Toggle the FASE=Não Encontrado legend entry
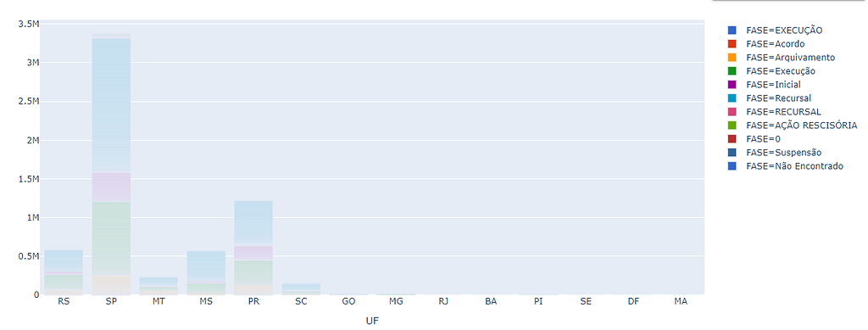 (x=786, y=166)
